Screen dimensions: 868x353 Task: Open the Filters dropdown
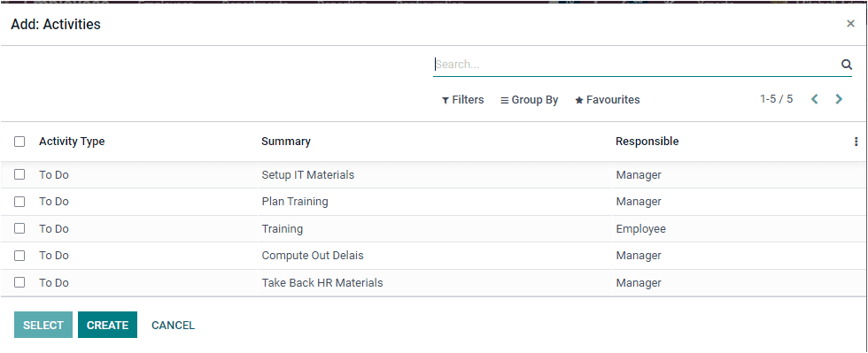tap(462, 100)
